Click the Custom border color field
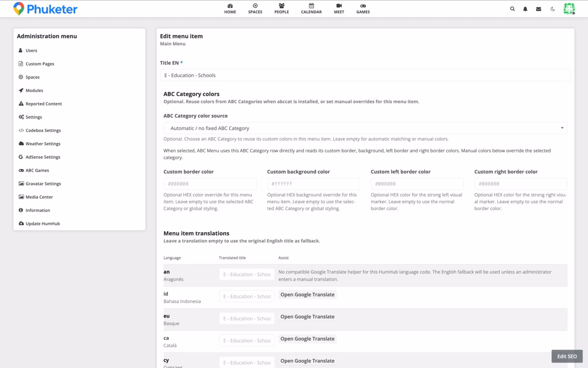This screenshot has width=588, height=368. point(210,184)
